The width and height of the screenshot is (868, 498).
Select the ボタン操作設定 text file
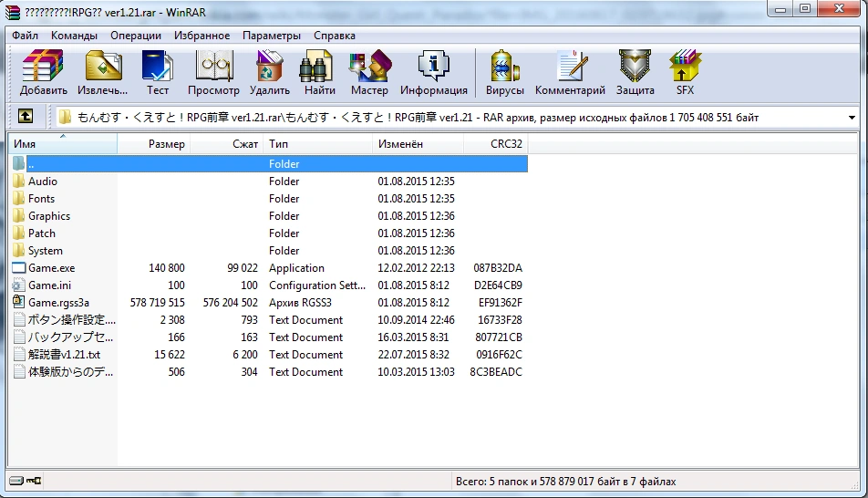tap(72, 319)
